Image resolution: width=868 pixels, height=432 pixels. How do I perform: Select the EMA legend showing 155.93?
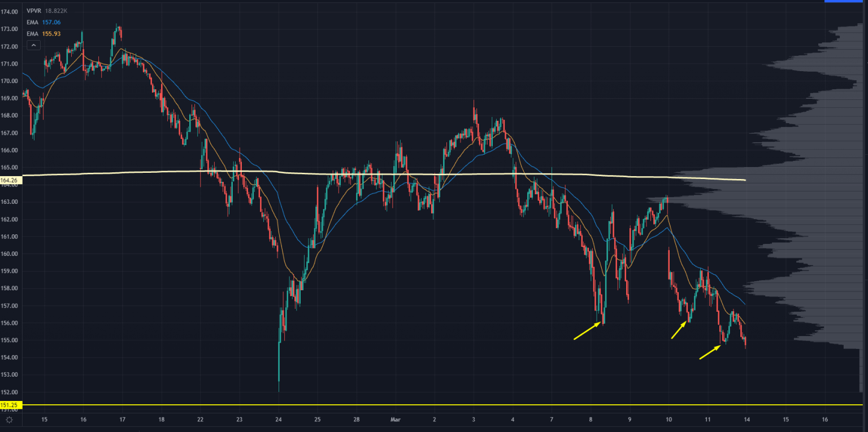click(44, 34)
